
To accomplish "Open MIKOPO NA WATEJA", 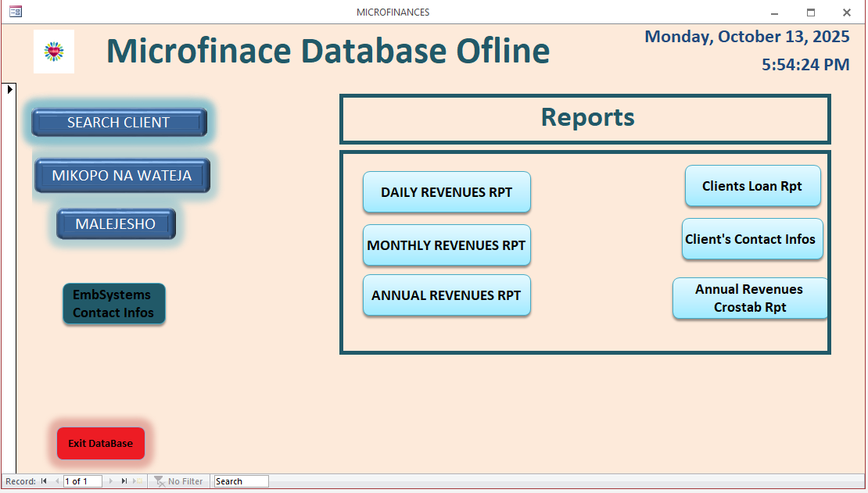I will click(122, 176).
